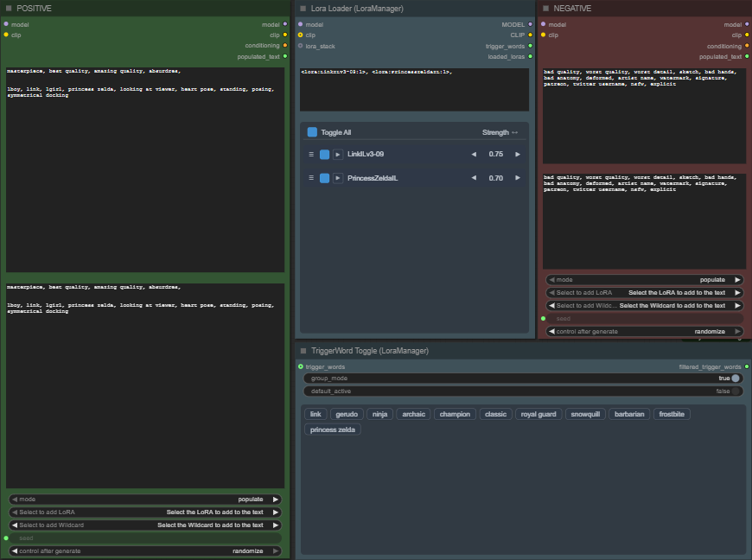Switch off the group_mode toggle

pyautogui.click(x=735, y=379)
